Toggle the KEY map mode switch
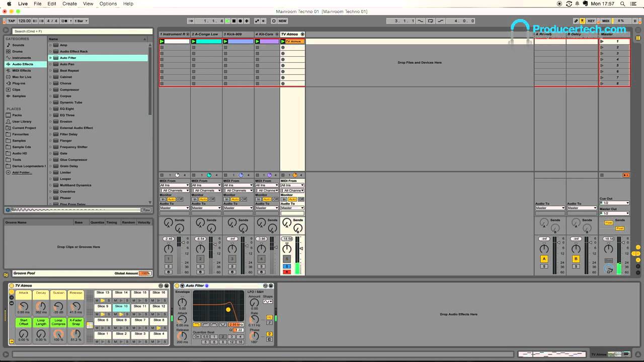Image resolution: width=644 pixels, height=362 pixels. pos(591,21)
